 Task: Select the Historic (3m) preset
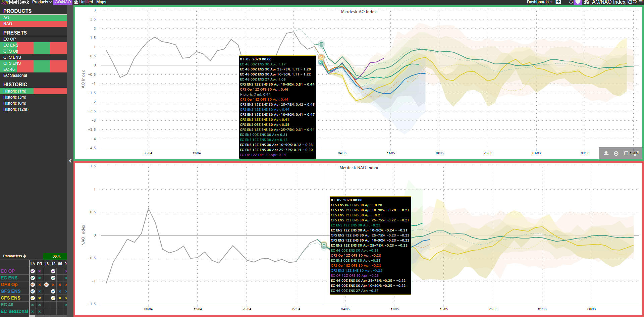pos(15,97)
